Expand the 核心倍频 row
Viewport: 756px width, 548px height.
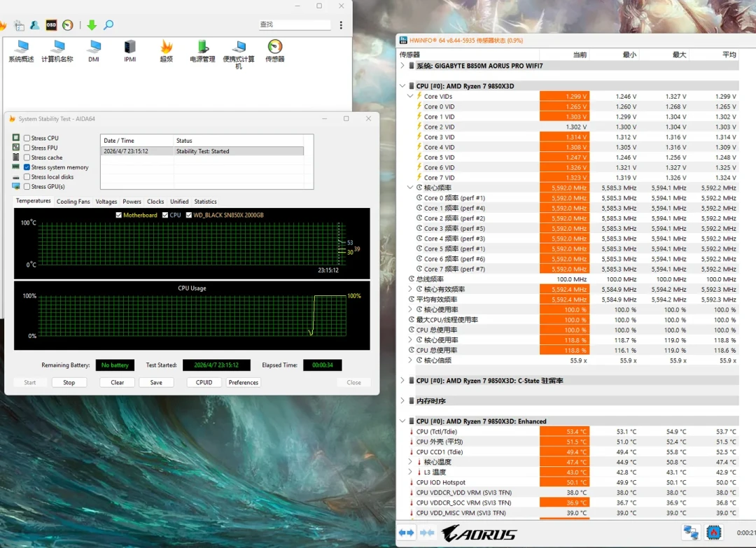[410, 360]
